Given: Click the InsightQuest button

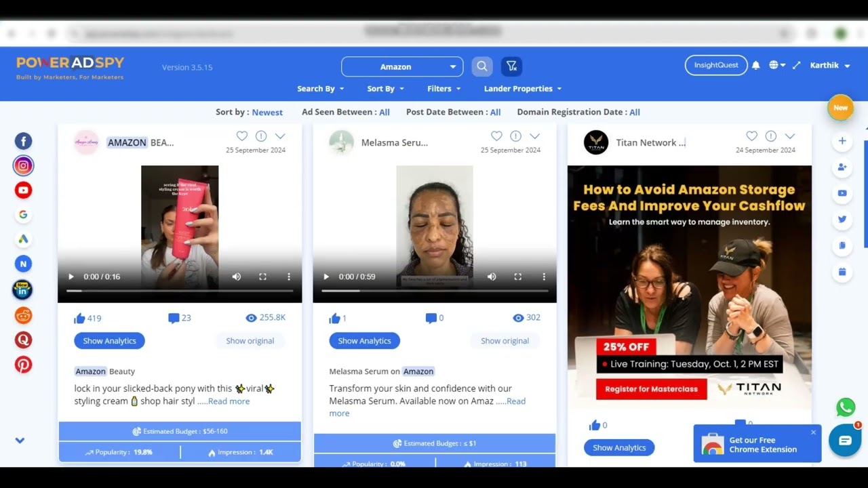Looking at the screenshot, I should (716, 65).
